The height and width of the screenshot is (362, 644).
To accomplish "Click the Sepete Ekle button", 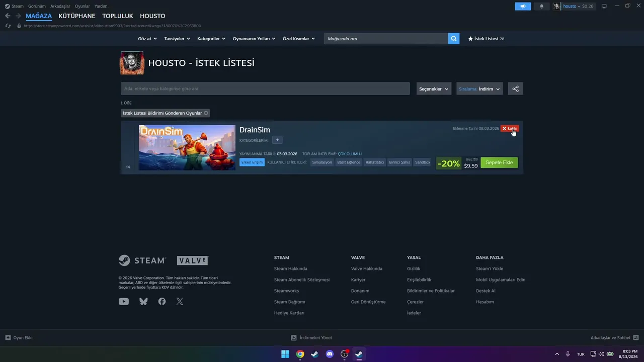I will click(x=499, y=162).
